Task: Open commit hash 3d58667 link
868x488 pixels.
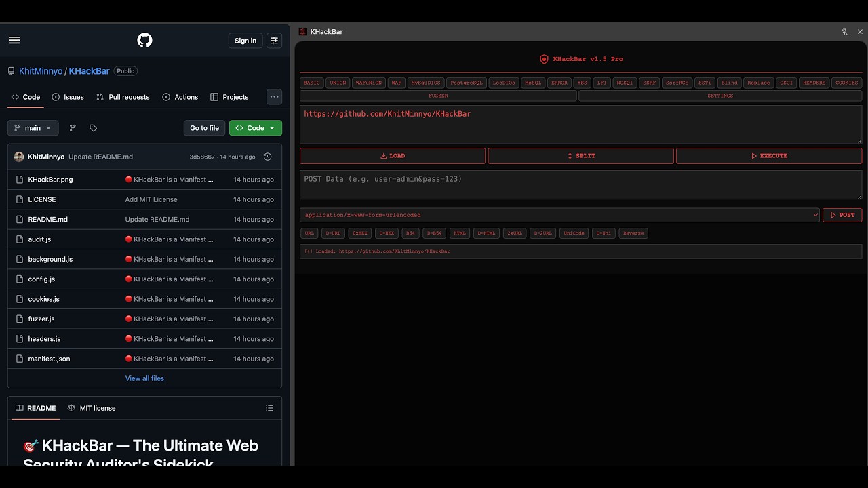Action: 202,157
